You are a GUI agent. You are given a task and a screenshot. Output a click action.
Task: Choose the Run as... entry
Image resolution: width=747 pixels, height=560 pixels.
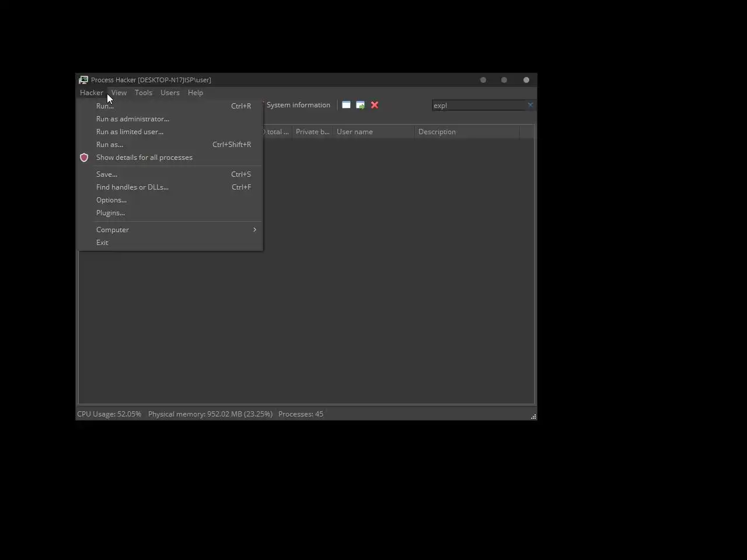(170, 145)
